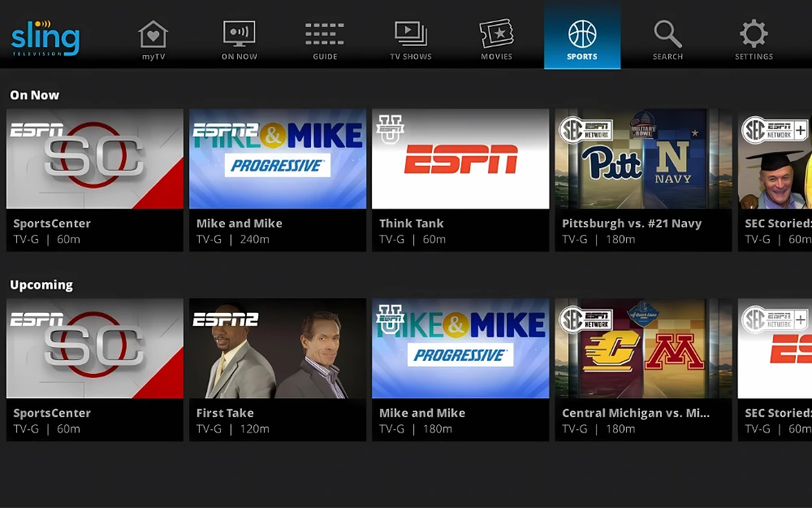Image resolution: width=812 pixels, height=508 pixels.
Task: Click the SETTINGS menu label
Action: [x=754, y=57]
